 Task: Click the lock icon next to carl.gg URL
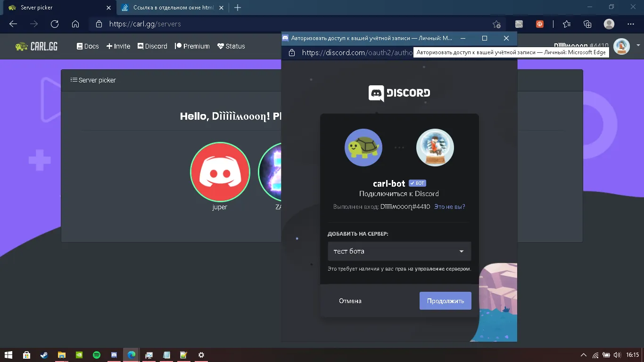click(x=99, y=24)
